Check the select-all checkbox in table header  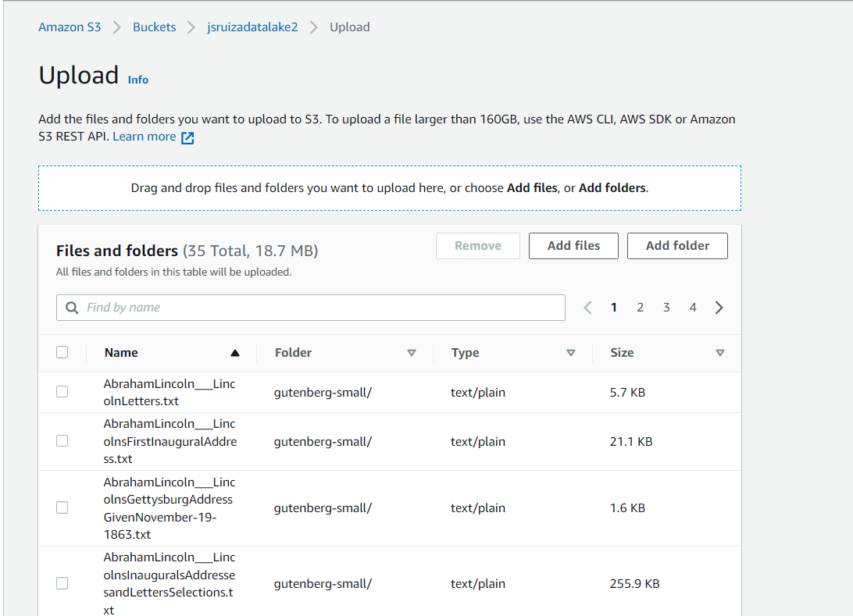point(62,351)
